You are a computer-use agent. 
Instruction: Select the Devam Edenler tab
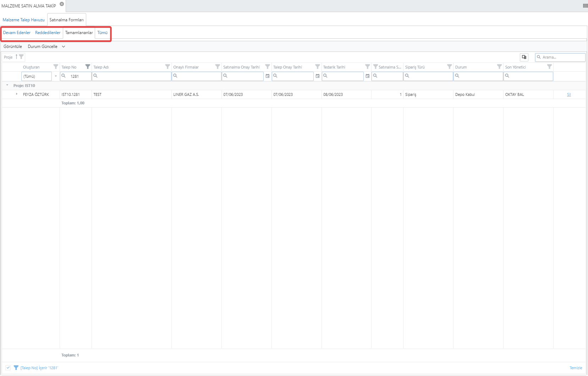point(17,33)
